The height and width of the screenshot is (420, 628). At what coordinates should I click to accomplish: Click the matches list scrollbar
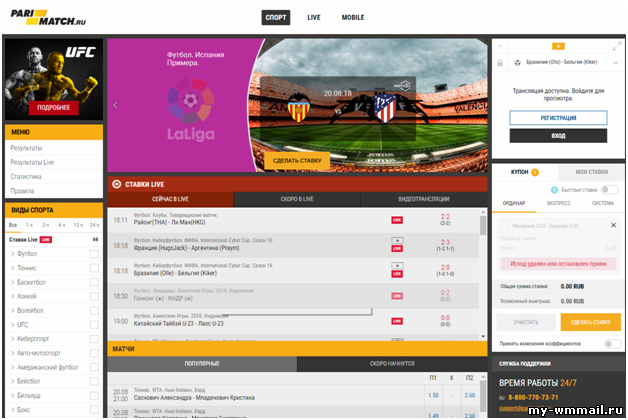pos(483,394)
